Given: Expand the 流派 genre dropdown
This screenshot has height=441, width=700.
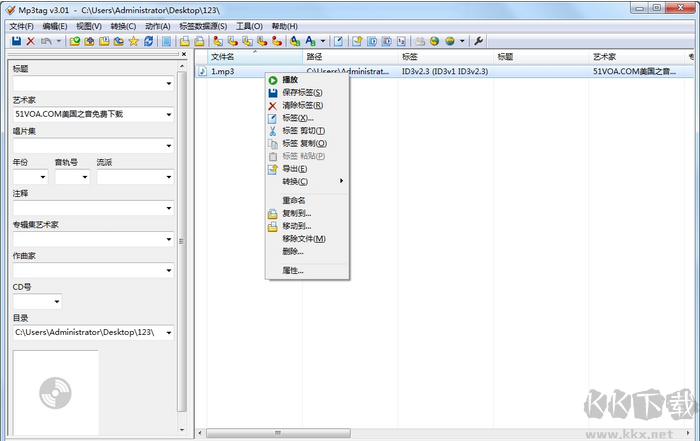Looking at the screenshot, I should pyautogui.click(x=168, y=178).
